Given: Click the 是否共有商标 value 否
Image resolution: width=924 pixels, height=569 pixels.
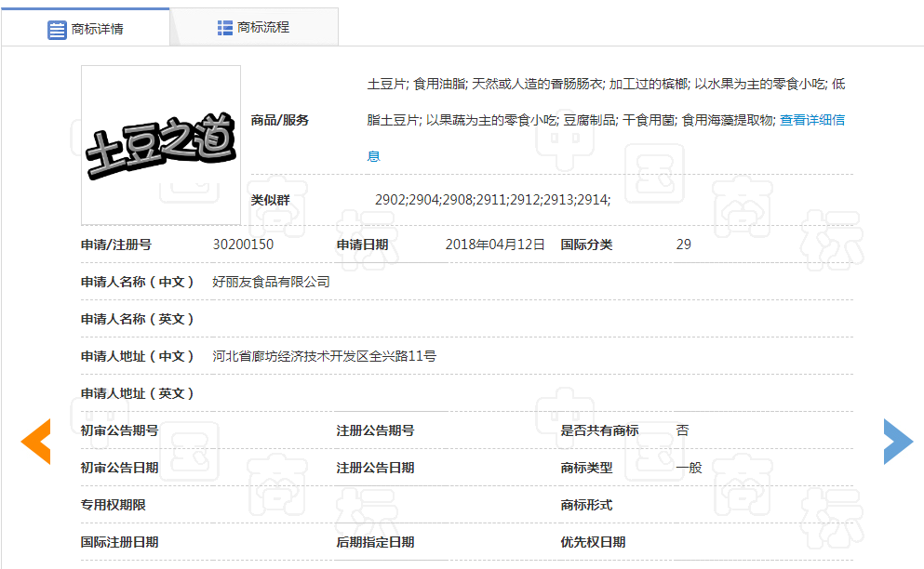Looking at the screenshot, I should point(682,430).
